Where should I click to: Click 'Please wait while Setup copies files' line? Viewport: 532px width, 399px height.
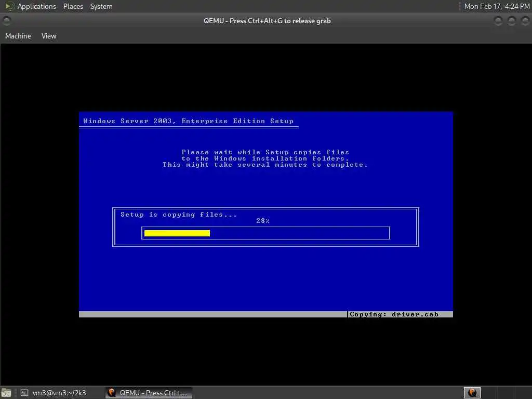pyautogui.click(x=265, y=152)
